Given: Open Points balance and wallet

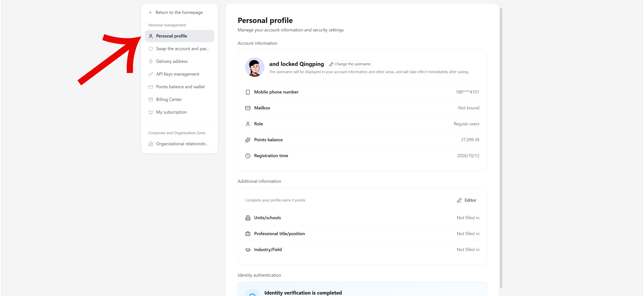Looking at the screenshot, I should pyautogui.click(x=179, y=87).
